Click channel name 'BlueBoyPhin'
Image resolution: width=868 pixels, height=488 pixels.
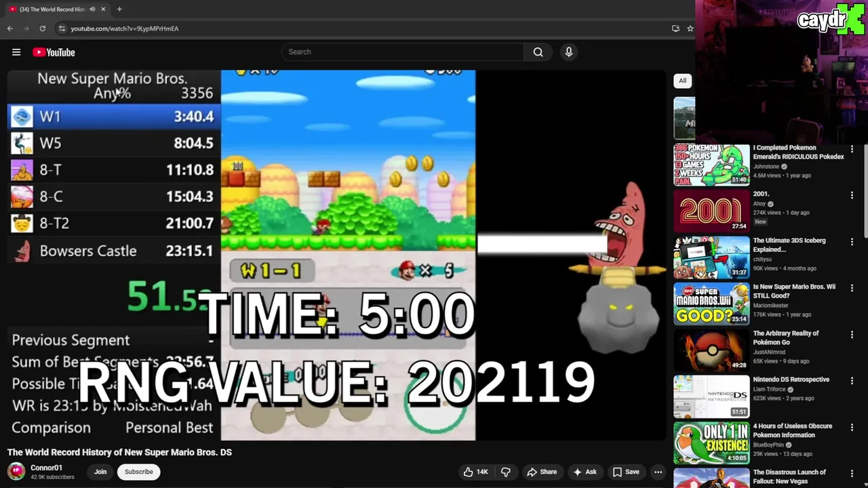(x=768, y=445)
